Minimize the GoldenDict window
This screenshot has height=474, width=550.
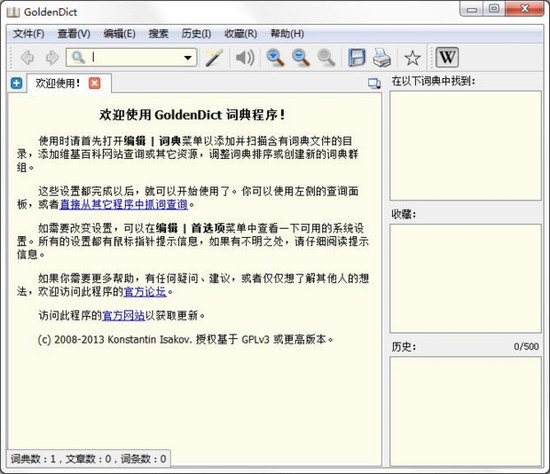[x=472, y=9]
